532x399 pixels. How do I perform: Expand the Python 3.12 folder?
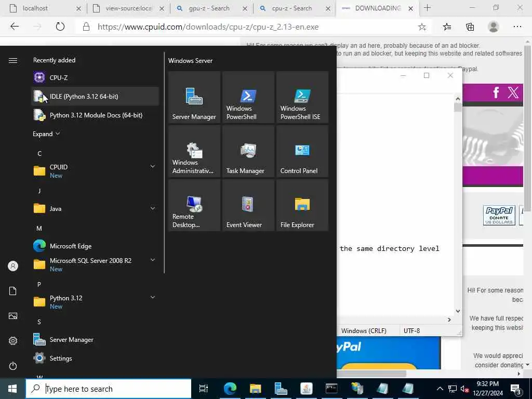click(x=153, y=297)
